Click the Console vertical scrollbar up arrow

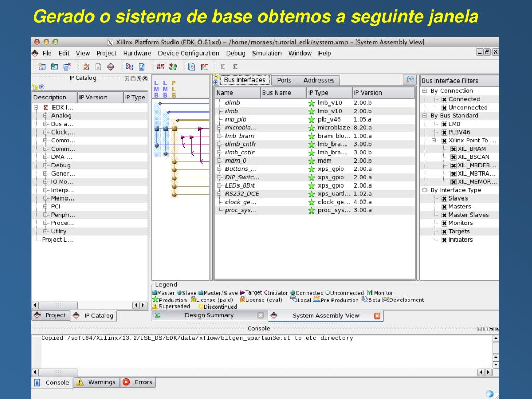click(495, 339)
